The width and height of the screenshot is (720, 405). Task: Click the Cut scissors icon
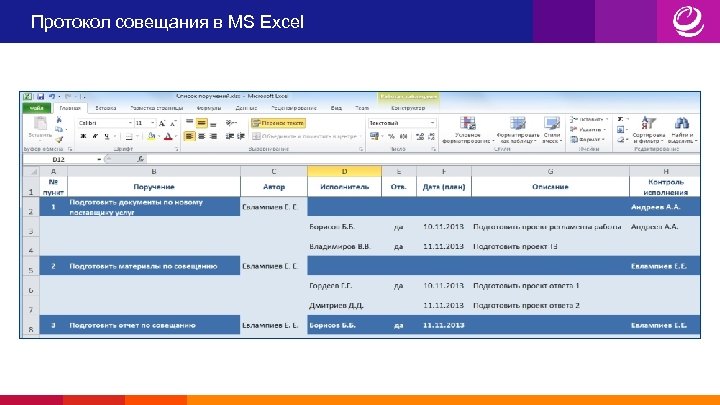[59, 119]
